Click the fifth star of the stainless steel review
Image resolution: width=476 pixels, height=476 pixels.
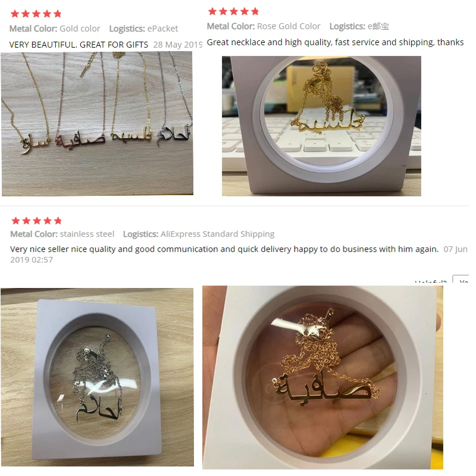pos(58,221)
